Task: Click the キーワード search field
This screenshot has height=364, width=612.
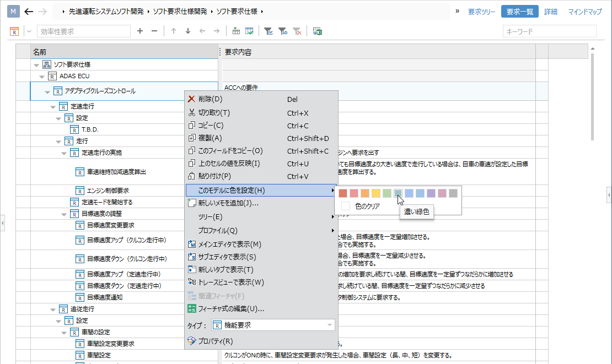Action: [x=550, y=31]
